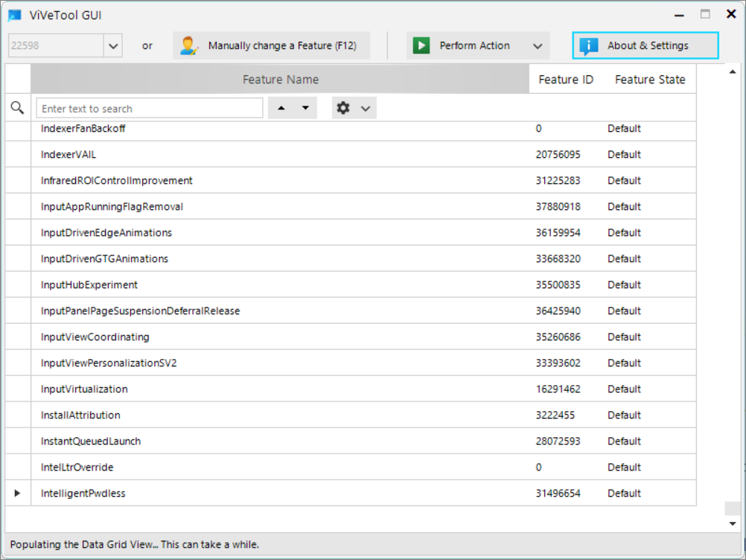The image size is (746, 560).
Task: Open the Perform Action dropdown chevron
Action: pos(538,45)
